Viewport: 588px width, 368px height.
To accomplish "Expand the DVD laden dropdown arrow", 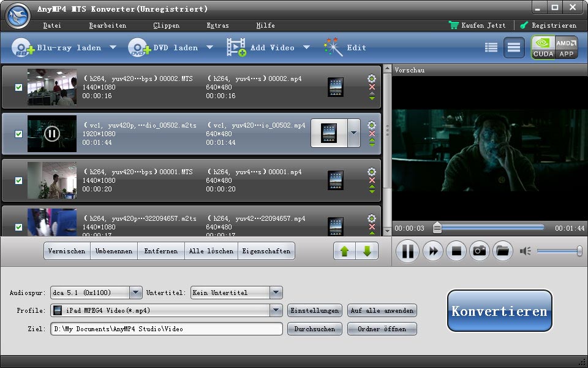I will click(x=209, y=48).
